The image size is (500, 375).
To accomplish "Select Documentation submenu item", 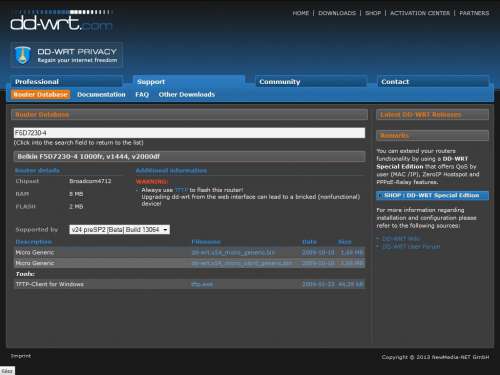I will tap(101, 95).
